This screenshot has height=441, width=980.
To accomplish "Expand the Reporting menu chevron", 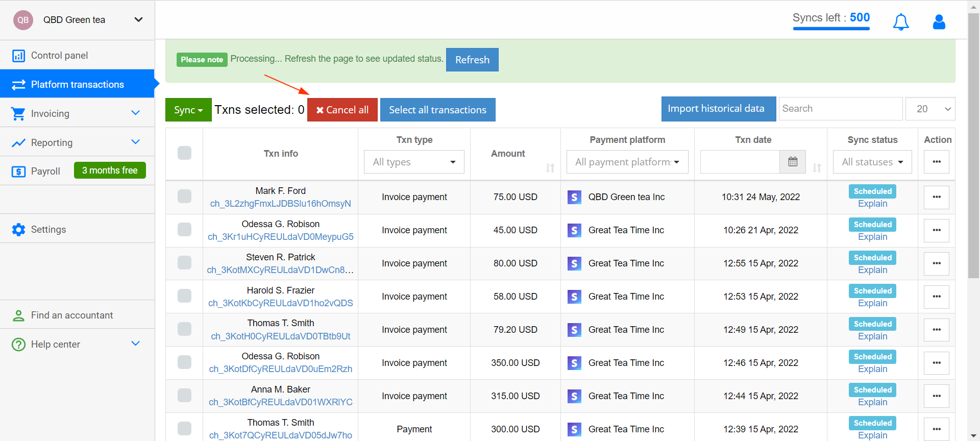I will coord(135,142).
